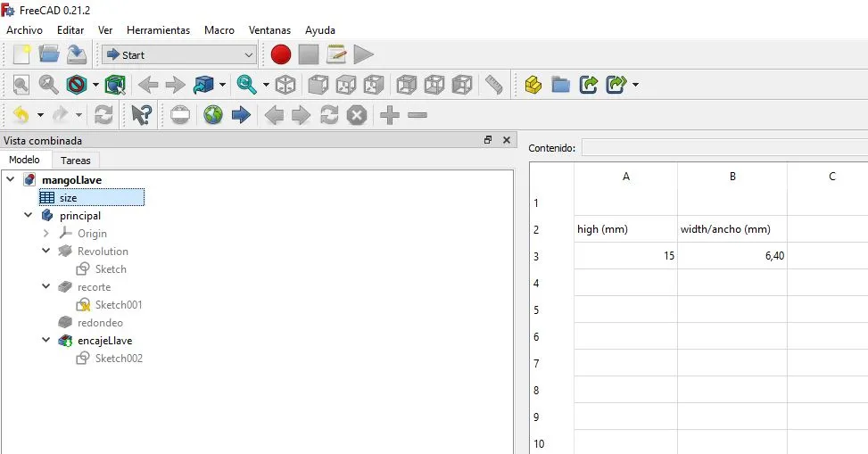The width and height of the screenshot is (868, 454).
Task: Click the create group folder icon
Action: [561, 85]
